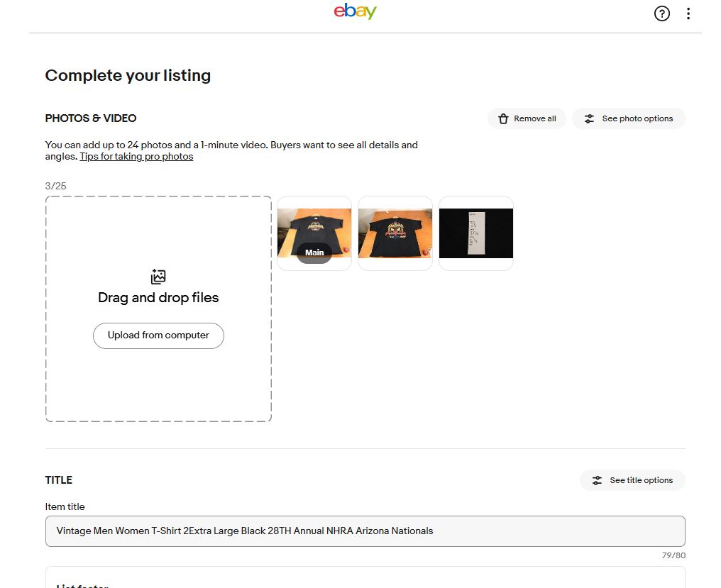Select the second t-shirt photo thumbnail
721x588 pixels.
[x=395, y=233]
